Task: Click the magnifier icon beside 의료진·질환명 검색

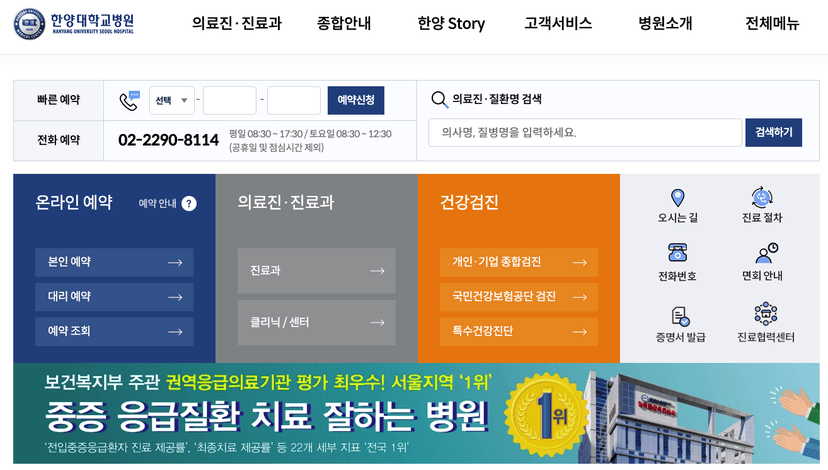Action: coord(439,99)
